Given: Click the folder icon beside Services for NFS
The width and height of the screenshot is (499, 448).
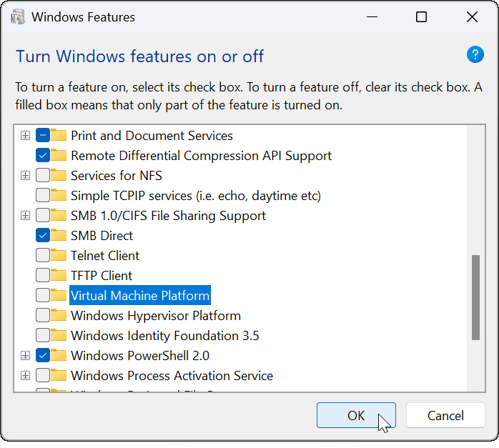Looking at the screenshot, I should (x=59, y=176).
